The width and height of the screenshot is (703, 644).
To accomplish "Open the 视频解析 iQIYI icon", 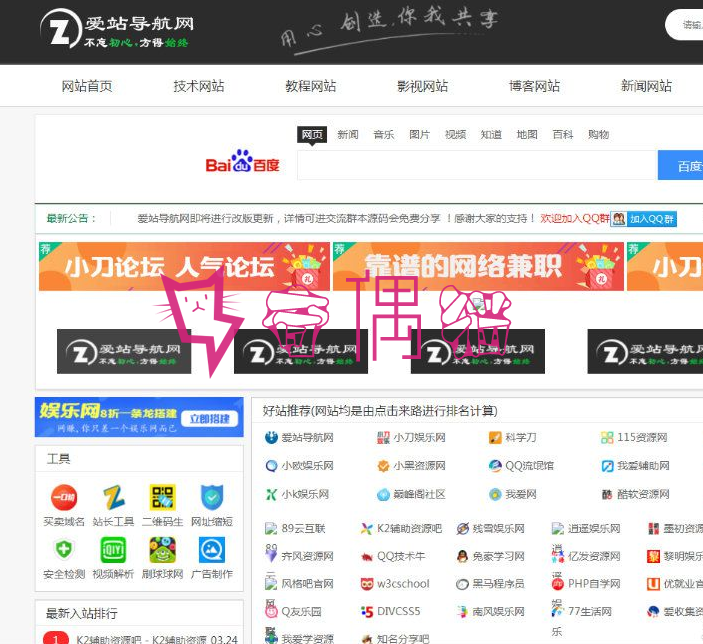I will pyautogui.click(x=113, y=549).
